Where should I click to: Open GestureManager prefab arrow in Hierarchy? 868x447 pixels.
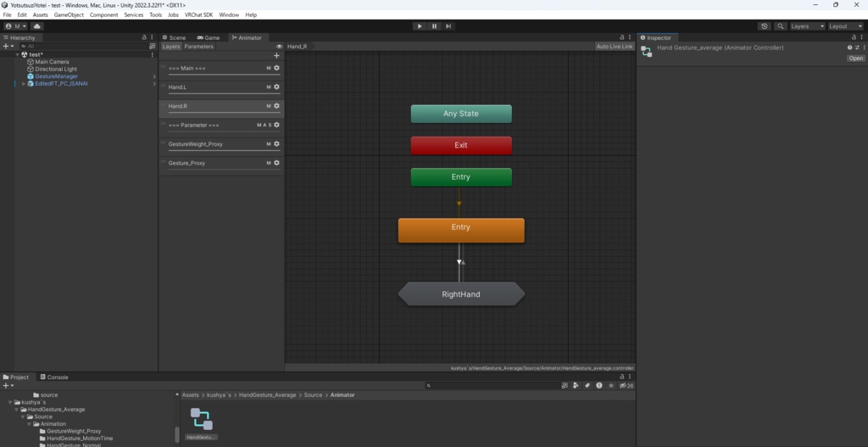(154, 76)
